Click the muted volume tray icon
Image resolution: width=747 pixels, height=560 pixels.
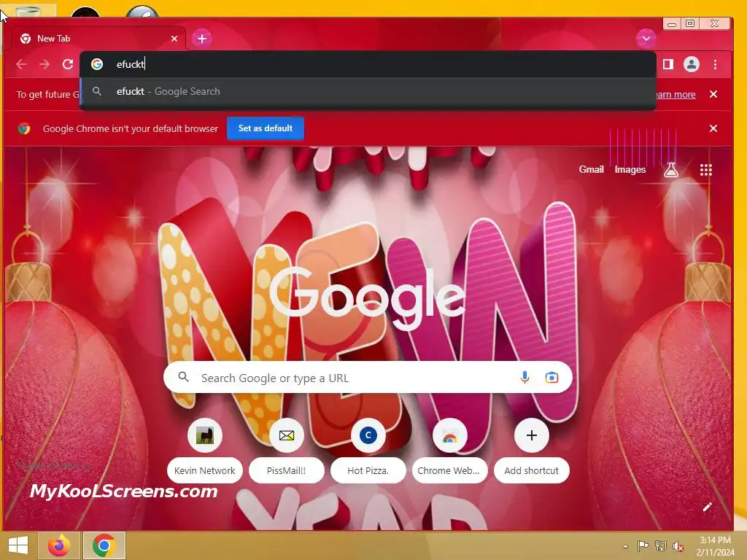coord(678,546)
